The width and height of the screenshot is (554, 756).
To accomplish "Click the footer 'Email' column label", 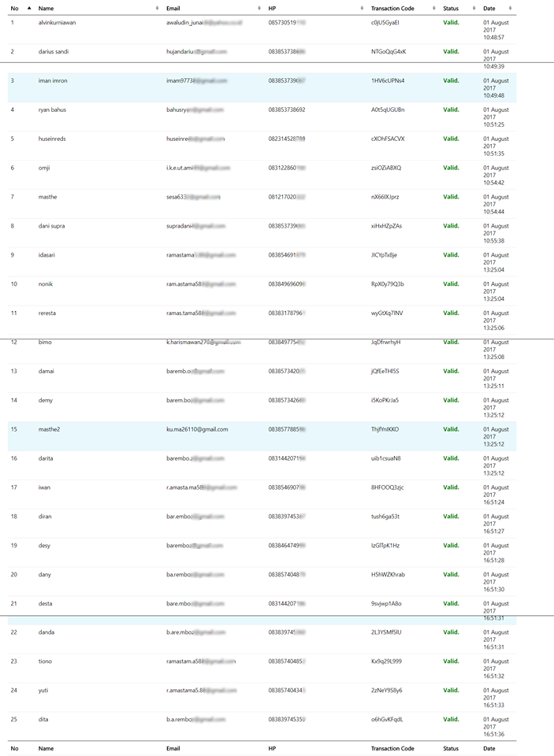I will [173, 748].
